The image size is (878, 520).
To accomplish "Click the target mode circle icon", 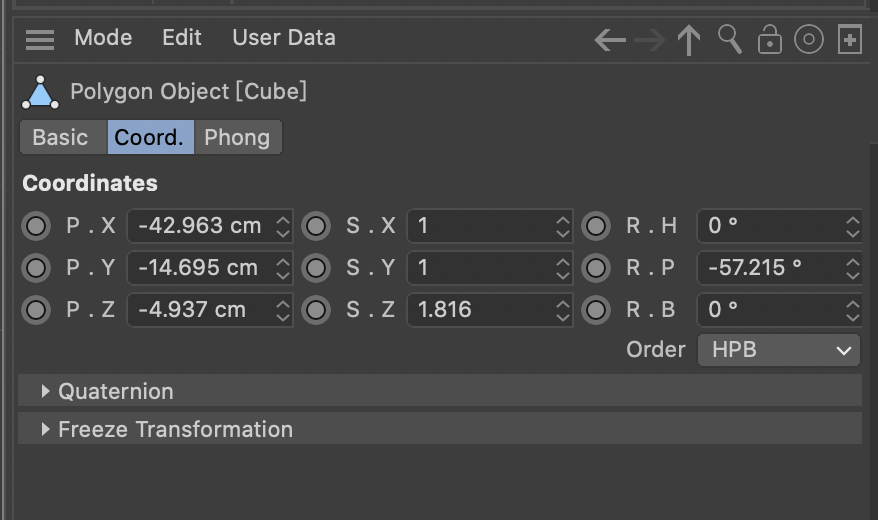I will click(808, 40).
